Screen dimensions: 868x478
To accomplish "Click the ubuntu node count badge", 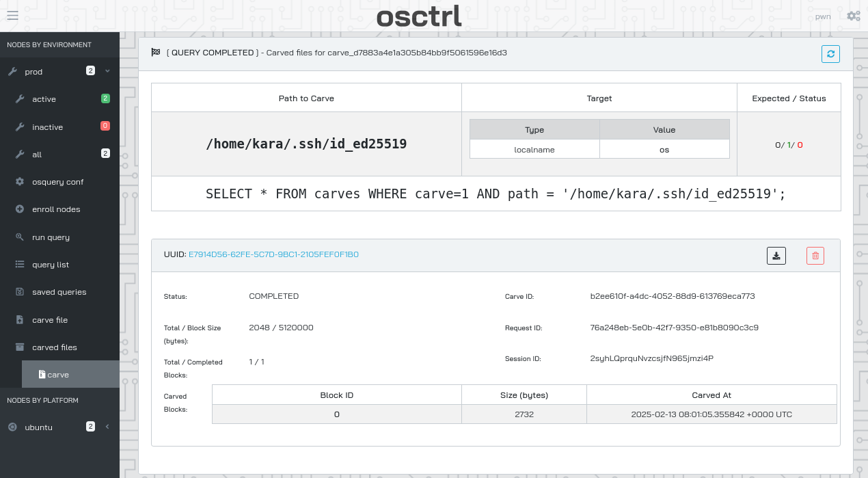I will coord(90,427).
